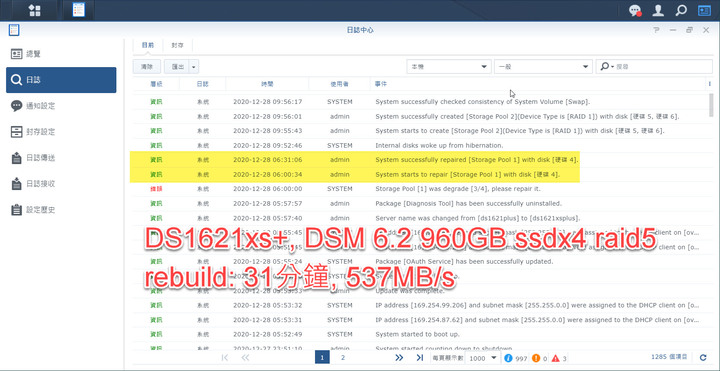720x371 pixels.
Task: Click timestamp 2020-12-28 05:53:32
Action: point(267,305)
